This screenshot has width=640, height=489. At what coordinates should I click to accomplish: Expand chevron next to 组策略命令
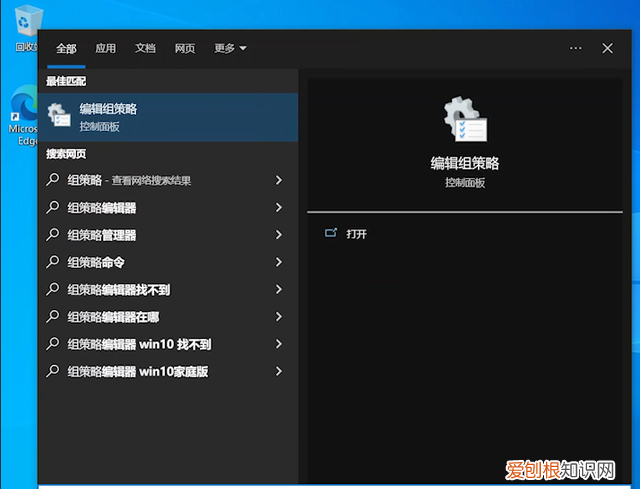click(x=279, y=262)
